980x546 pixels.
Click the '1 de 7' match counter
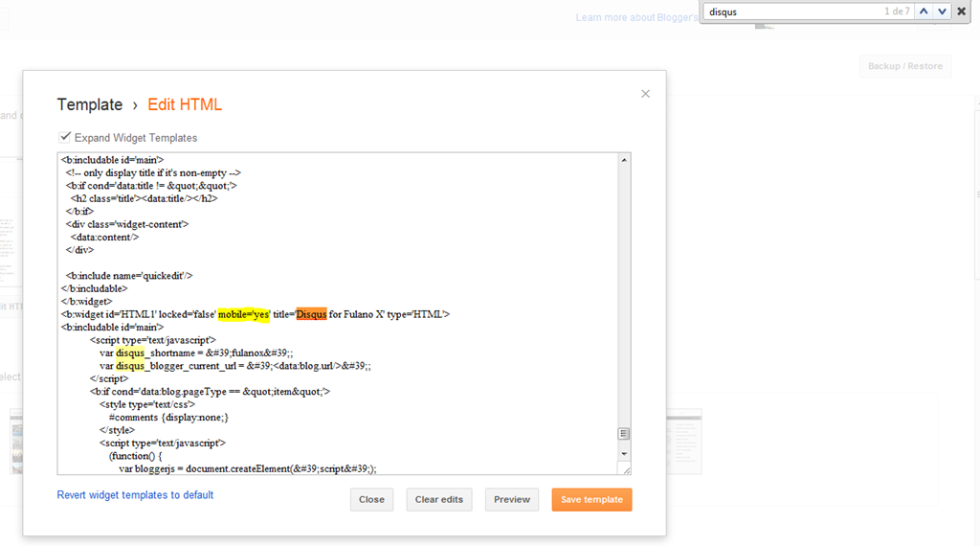(x=896, y=11)
